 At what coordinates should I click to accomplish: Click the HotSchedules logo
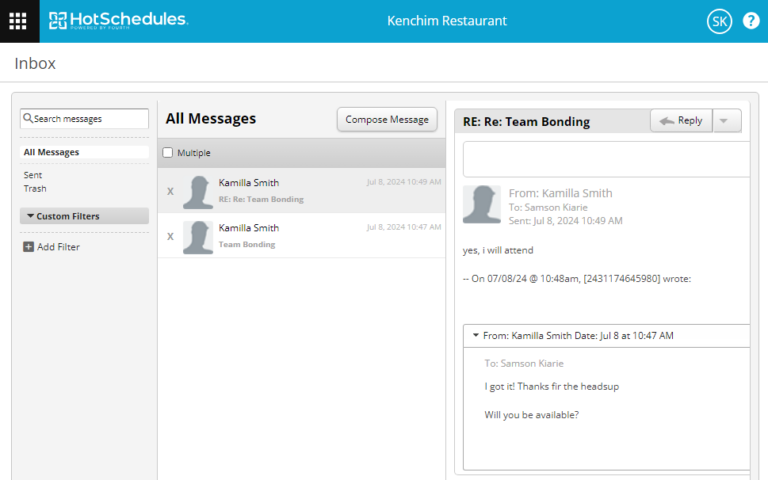pos(118,21)
